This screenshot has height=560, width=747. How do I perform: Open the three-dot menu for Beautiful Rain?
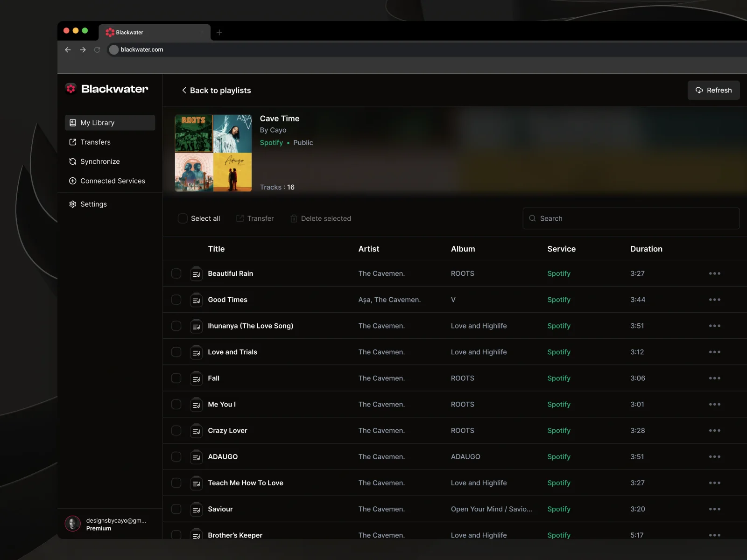click(x=714, y=273)
